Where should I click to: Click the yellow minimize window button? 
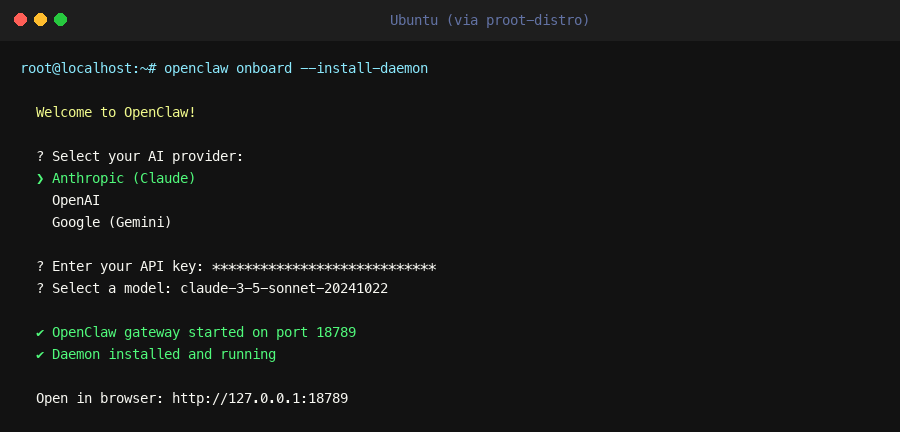point(40,20)
